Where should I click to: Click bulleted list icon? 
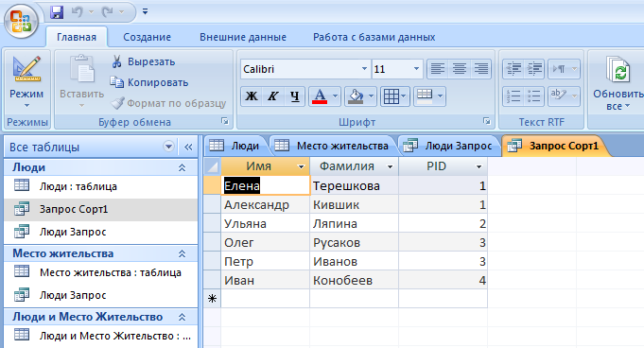click(534, 96)
